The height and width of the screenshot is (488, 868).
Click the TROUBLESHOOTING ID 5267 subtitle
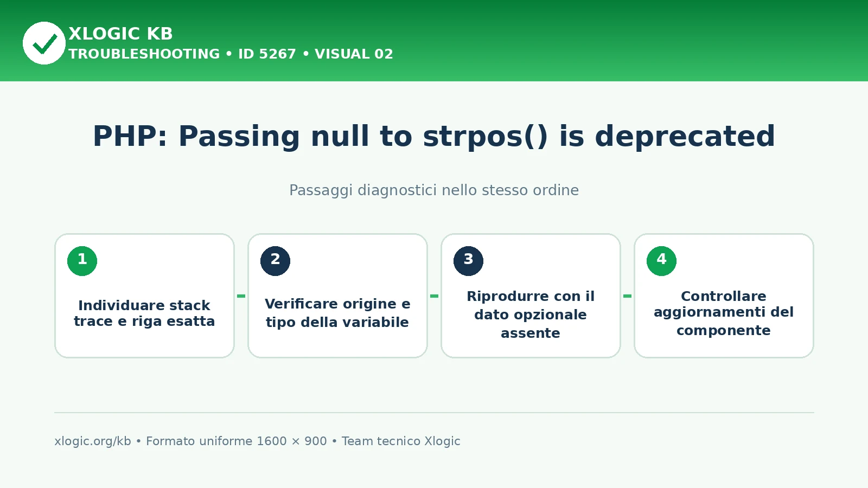click(231, 54)
